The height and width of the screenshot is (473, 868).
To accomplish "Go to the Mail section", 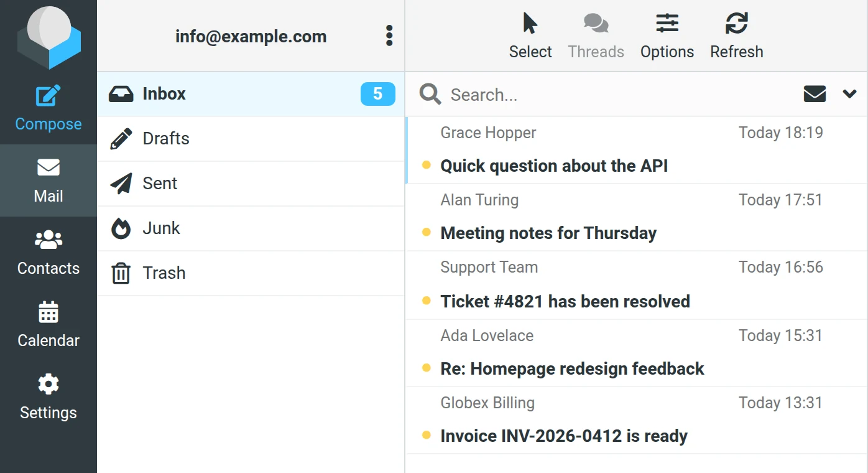I will (x=48, y=180).
